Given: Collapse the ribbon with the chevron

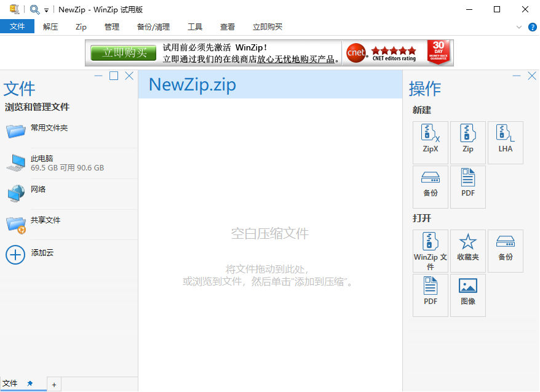Looking at the screenshot, I should pos(518,27).
